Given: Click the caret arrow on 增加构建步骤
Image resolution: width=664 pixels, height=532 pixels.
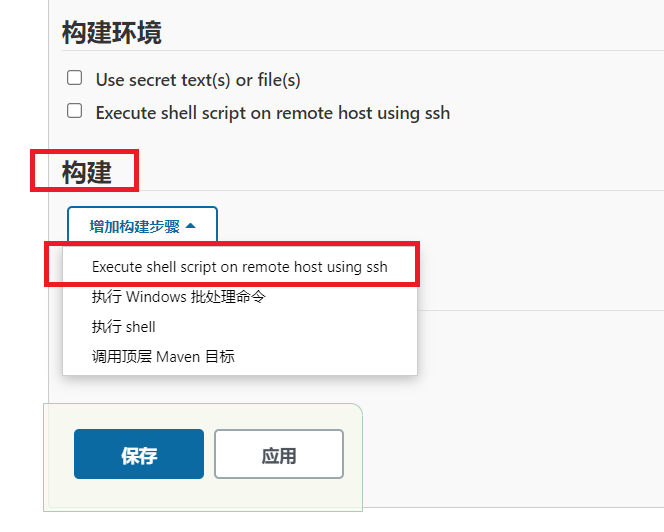Looking at the screenshot, I should click(191, 226).
